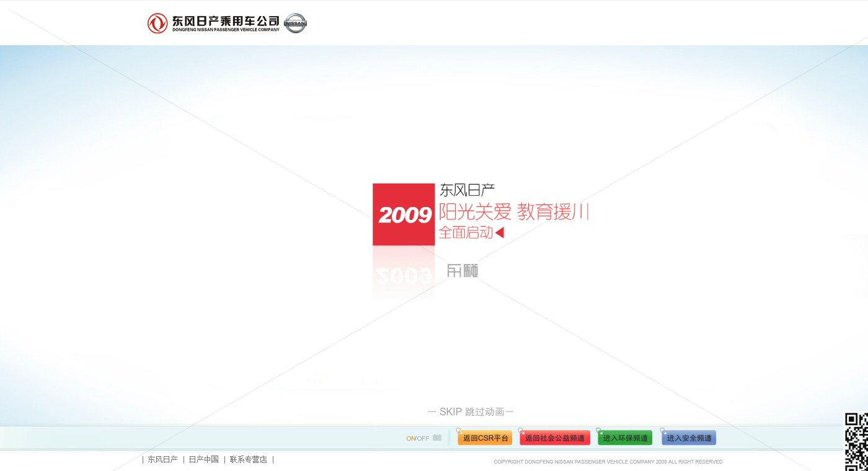The height and width of the screenshot is (471, 868).
Task: Click the red 2009 square graphic
Action: [404, 214]
